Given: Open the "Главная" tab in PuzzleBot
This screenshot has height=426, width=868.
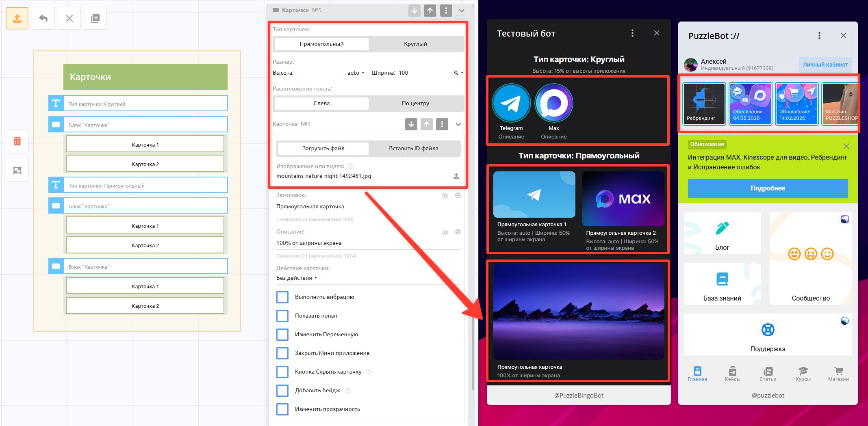Looking at the screenshot, I should click(x=697, y=374).
